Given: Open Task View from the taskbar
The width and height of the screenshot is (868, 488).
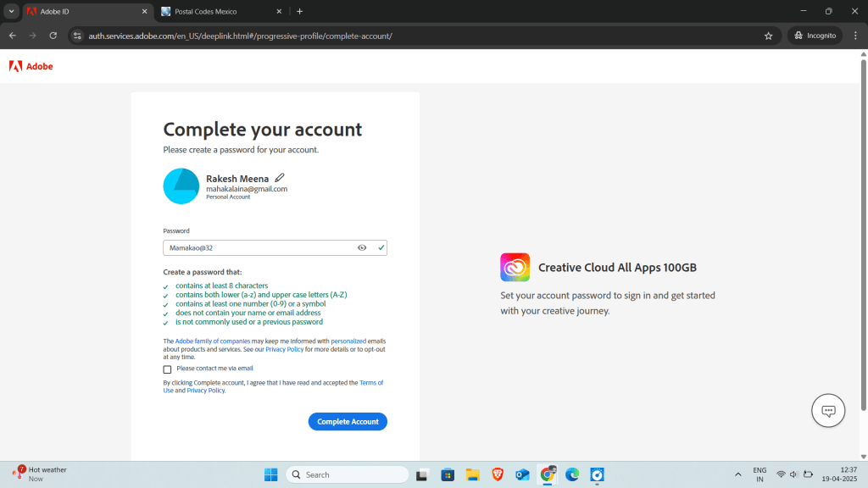Looking at the screenshot, I should pos(422,474).
